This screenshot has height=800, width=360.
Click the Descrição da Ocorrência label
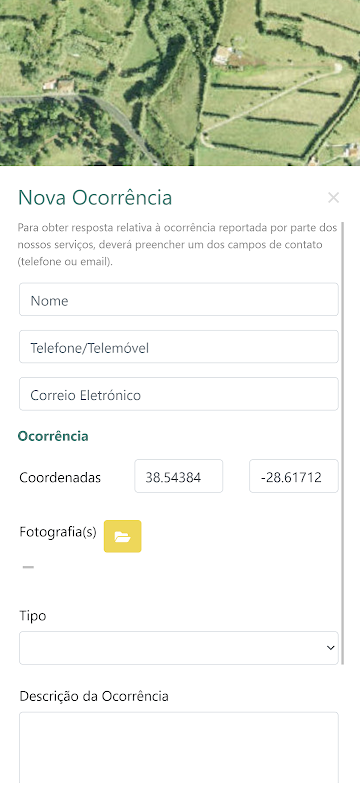(94, 696)
